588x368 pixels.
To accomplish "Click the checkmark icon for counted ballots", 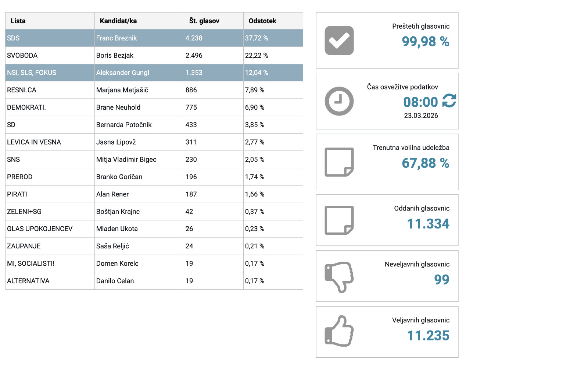I will [339, 40].
